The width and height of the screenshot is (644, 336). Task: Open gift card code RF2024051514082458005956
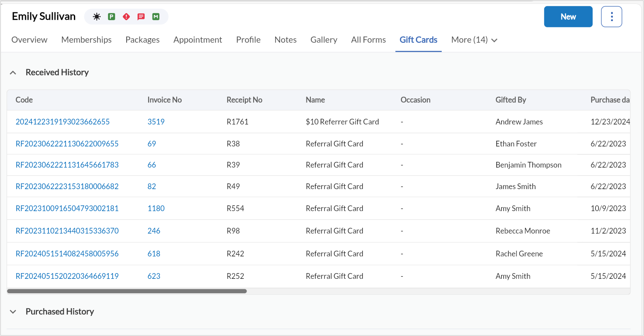tap(67, 254)
